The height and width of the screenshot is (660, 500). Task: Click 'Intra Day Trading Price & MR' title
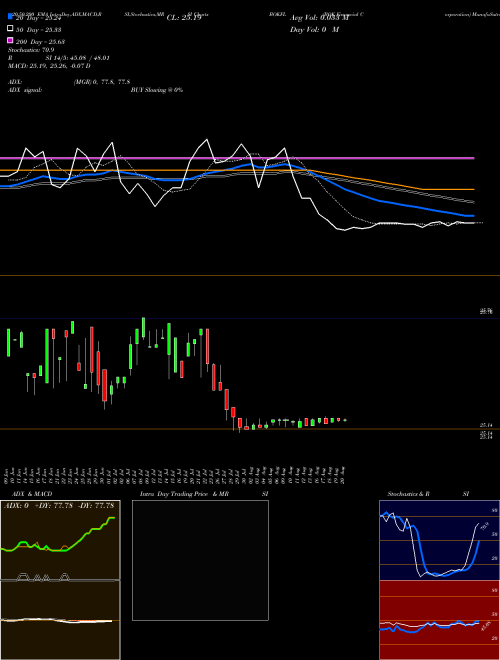(x=184, y=494)
